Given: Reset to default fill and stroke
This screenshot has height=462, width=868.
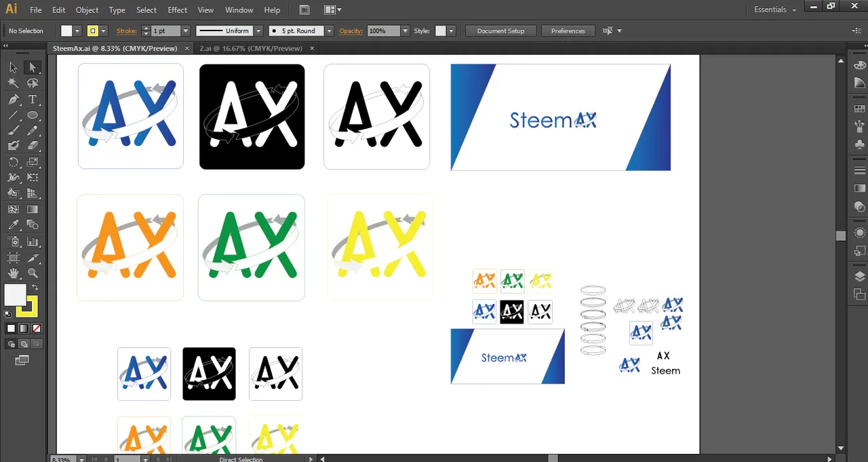Looking at the screenshot, I should 7,314.
